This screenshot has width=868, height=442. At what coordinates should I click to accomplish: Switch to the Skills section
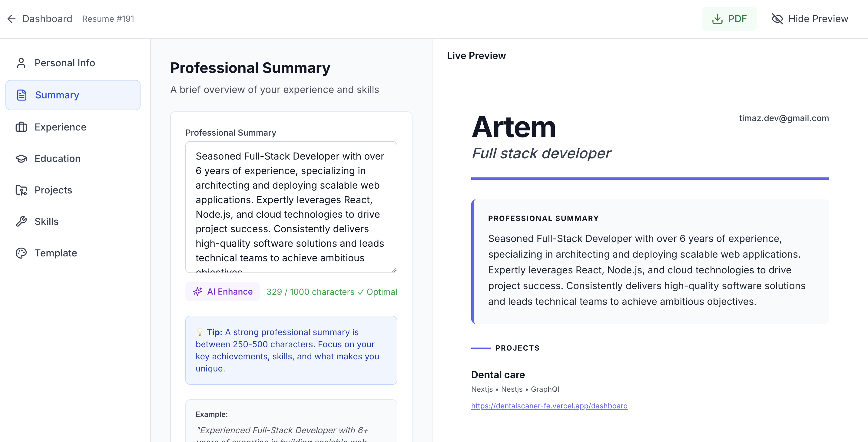click(x=46, y=221)
